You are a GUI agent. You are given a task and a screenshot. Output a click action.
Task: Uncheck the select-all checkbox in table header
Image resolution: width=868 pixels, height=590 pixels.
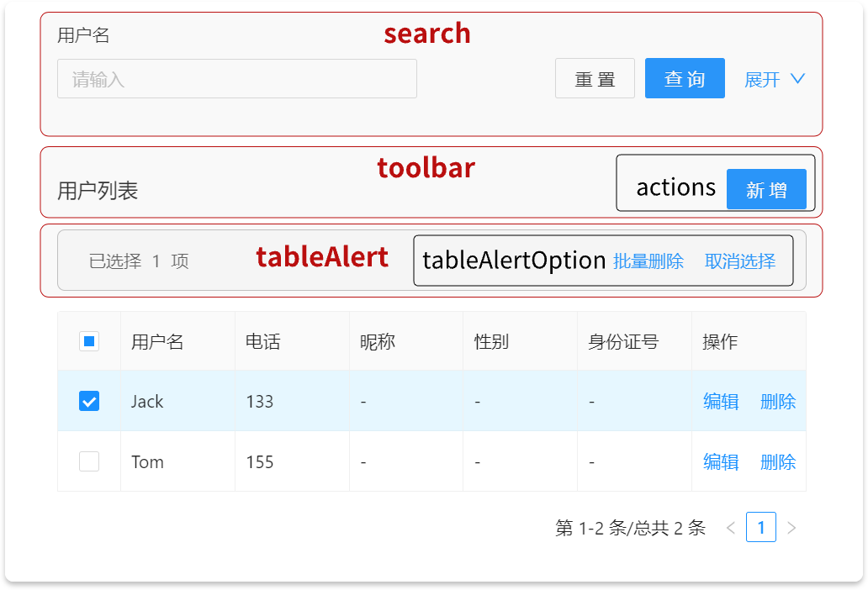tap(88, 341)
